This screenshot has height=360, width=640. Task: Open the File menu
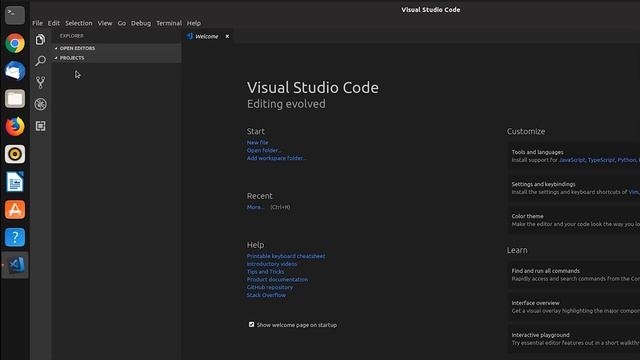(37, 23)
